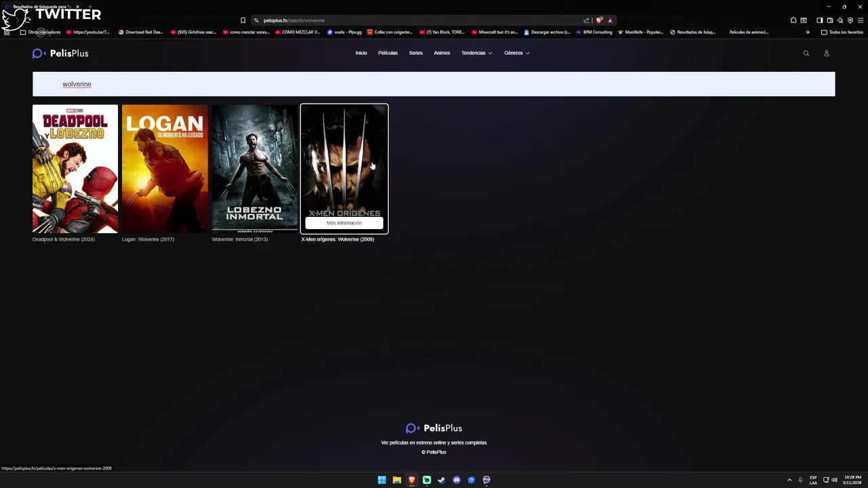Screen dimensions: 868x488
Task: Open the Download Red Dea... bookmark
Action: (x=141, y=32)
